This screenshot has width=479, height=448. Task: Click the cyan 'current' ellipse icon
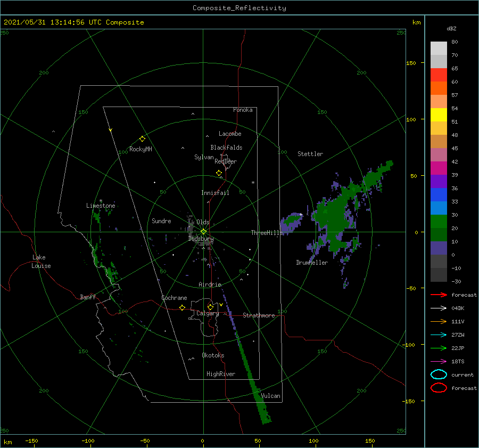click(x=439, y=374)
